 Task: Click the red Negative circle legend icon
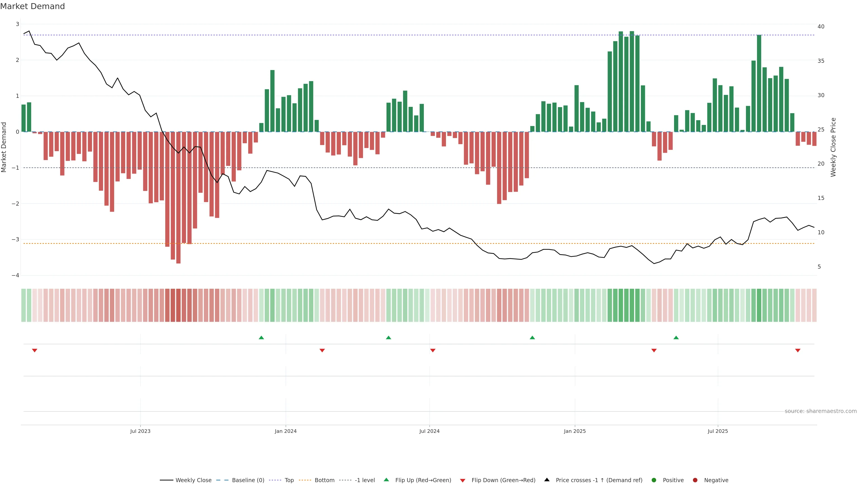[695, 480]
